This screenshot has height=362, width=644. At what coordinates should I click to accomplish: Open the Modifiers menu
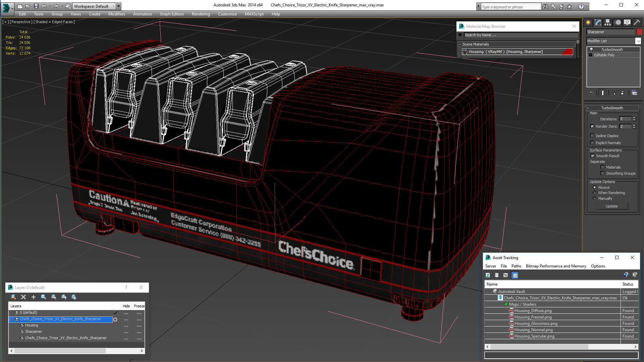pyautogui.click(x=117, y=14)
